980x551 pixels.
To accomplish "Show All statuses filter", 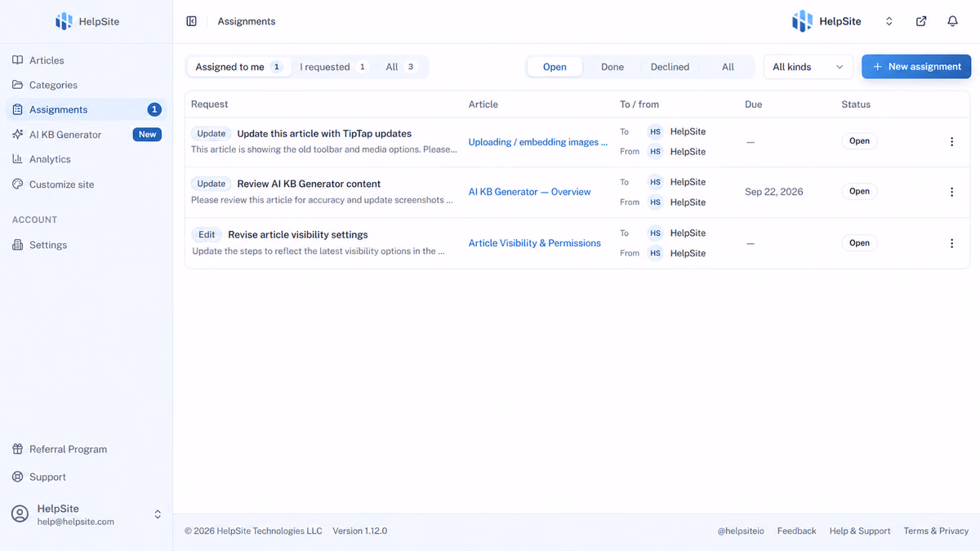I will point(728,67).
